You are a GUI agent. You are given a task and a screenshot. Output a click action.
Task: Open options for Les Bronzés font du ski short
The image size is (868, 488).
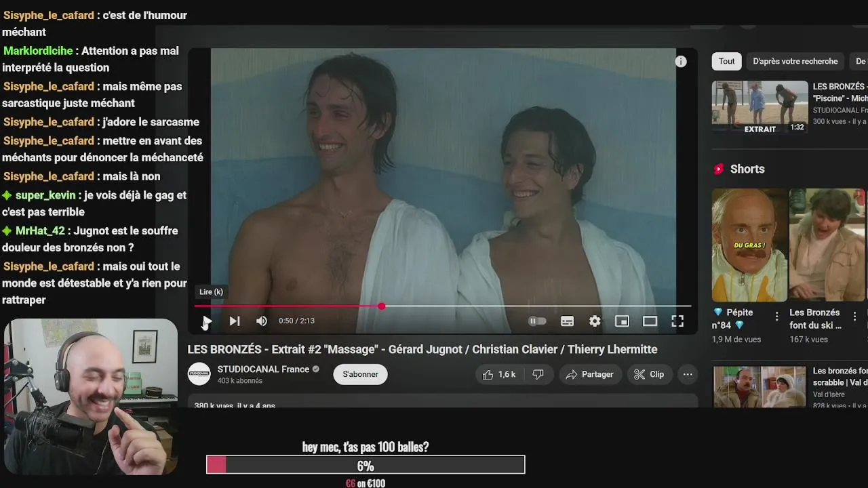pyautogui.click(x=854, y=317)
